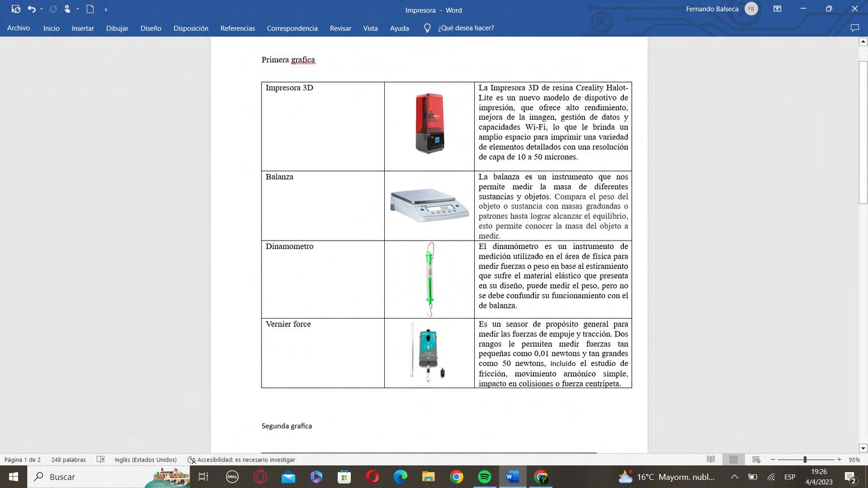Click the scroll down arrow of document
868x488 pixels.
pos(863,448)
